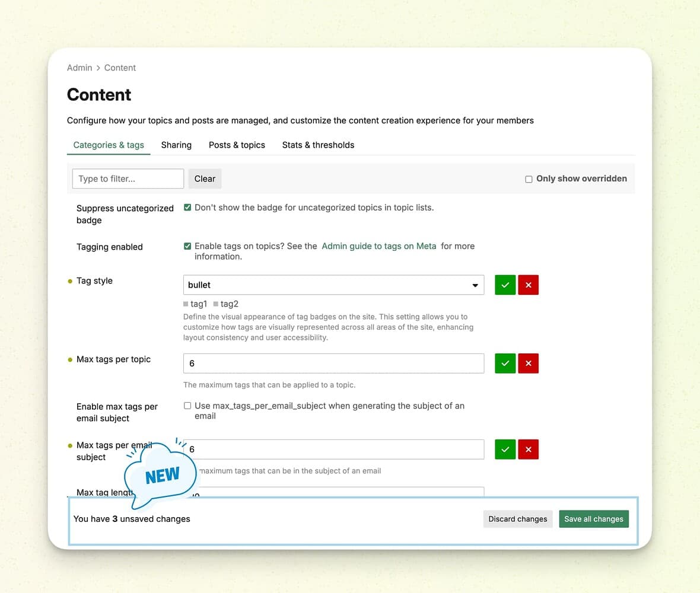Click Save all changes button
Screen dimensions: 700x593
pyautogui.click(x=594, y=519)
